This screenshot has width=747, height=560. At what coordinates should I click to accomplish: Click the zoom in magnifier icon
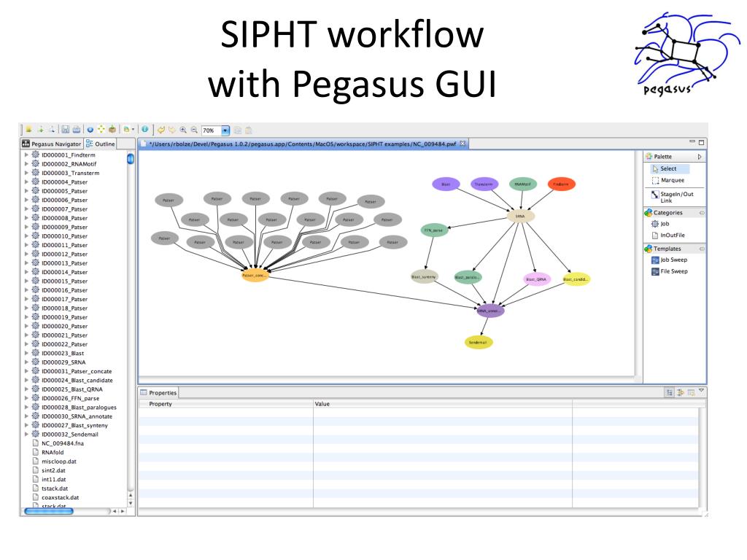[x=183, y=130]
